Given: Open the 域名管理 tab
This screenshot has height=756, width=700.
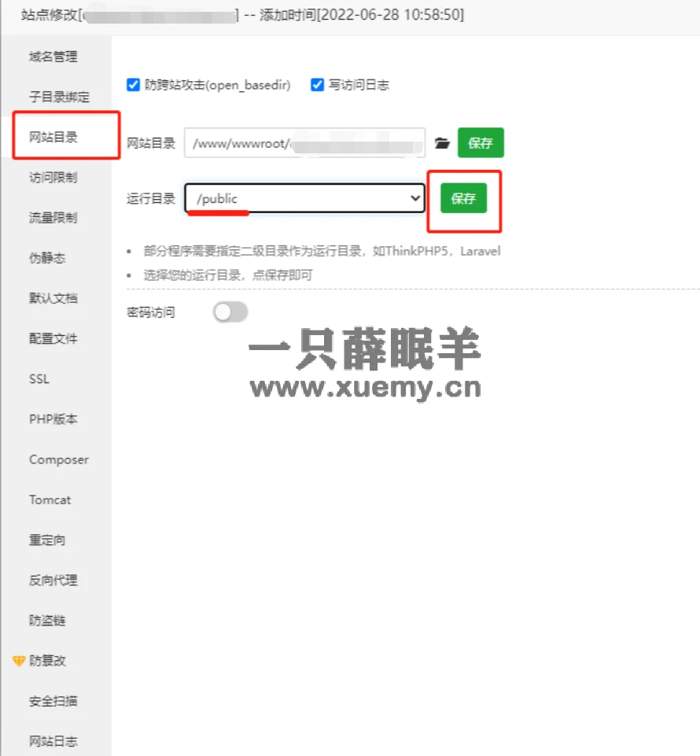Looking at the screenshot, I should click(53, 57).
